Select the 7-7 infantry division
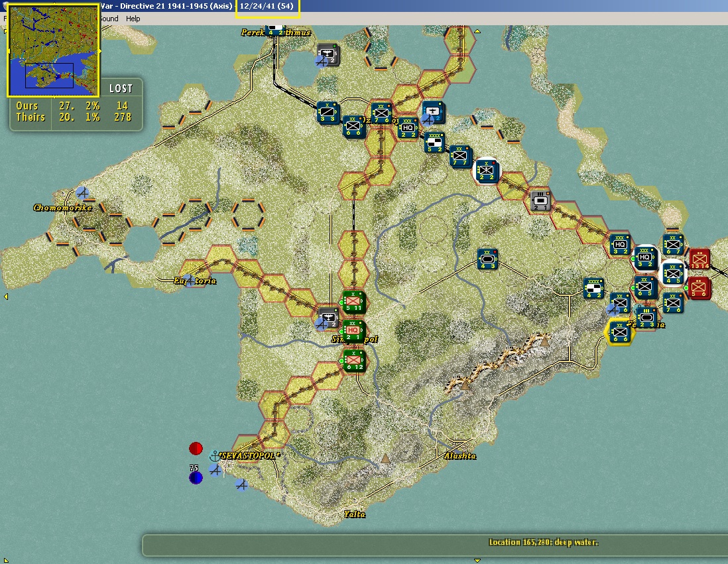The image size is (728, 564). click(x=460, y=157)
